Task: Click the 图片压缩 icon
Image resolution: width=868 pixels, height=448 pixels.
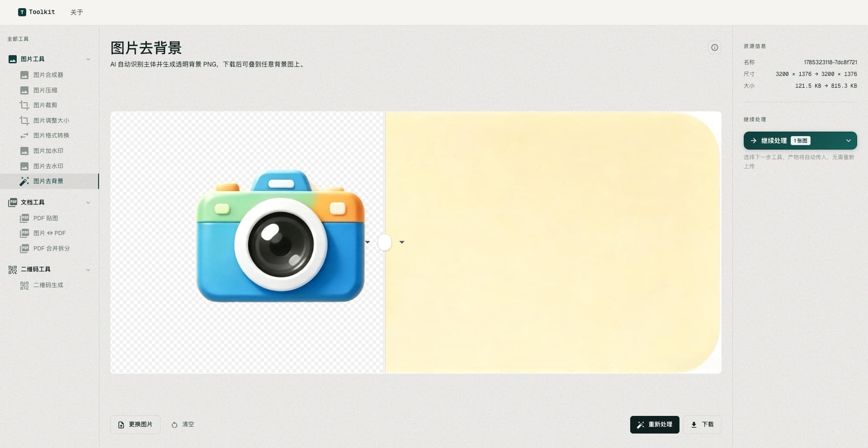Action: pyautogui.click(x=24, y=90)
